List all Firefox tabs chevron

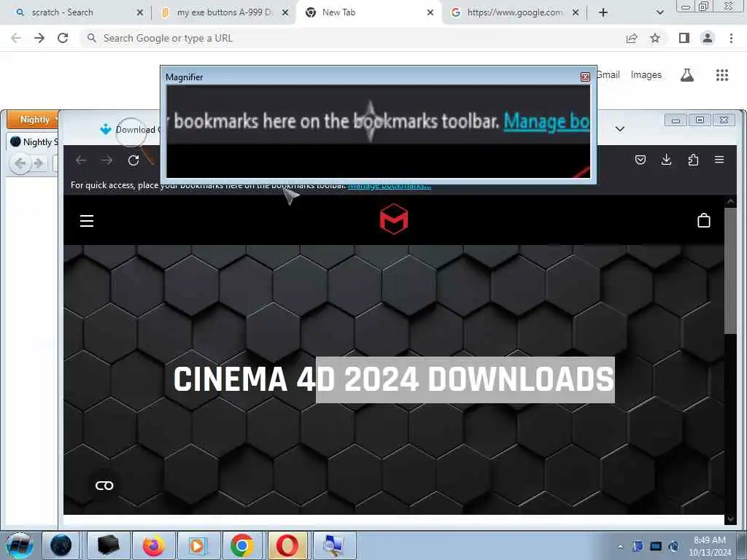(x=620, y=129)
